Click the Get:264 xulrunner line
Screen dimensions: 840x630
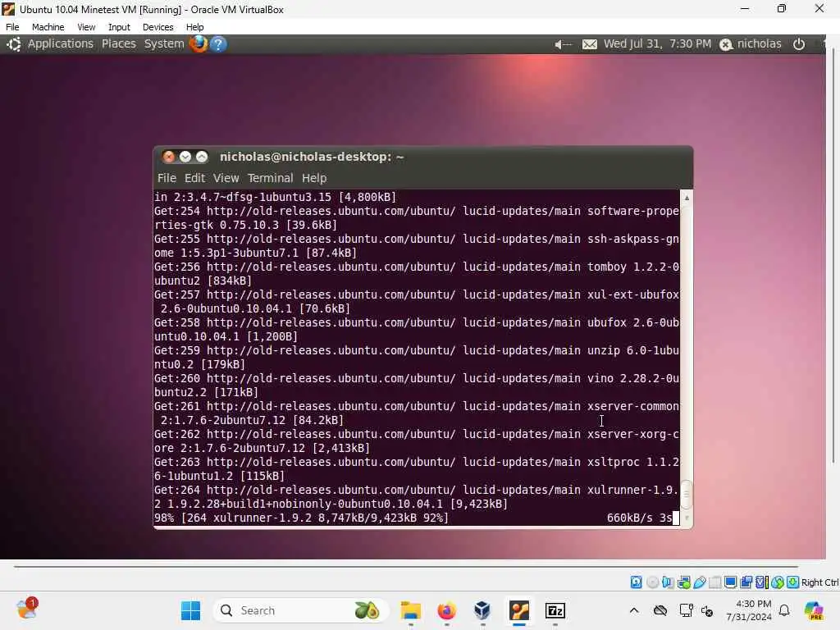pos(416,496)
